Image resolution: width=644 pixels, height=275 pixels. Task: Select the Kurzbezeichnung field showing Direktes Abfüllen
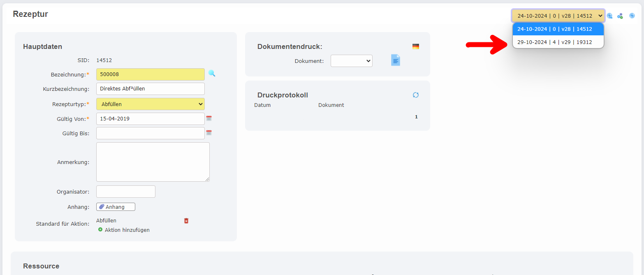[150, 88]
